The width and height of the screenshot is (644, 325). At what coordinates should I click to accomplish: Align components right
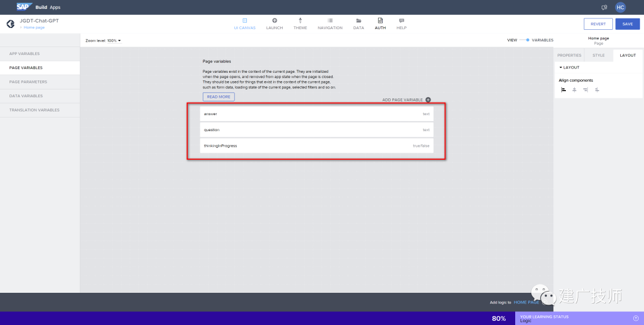(586, 89)
